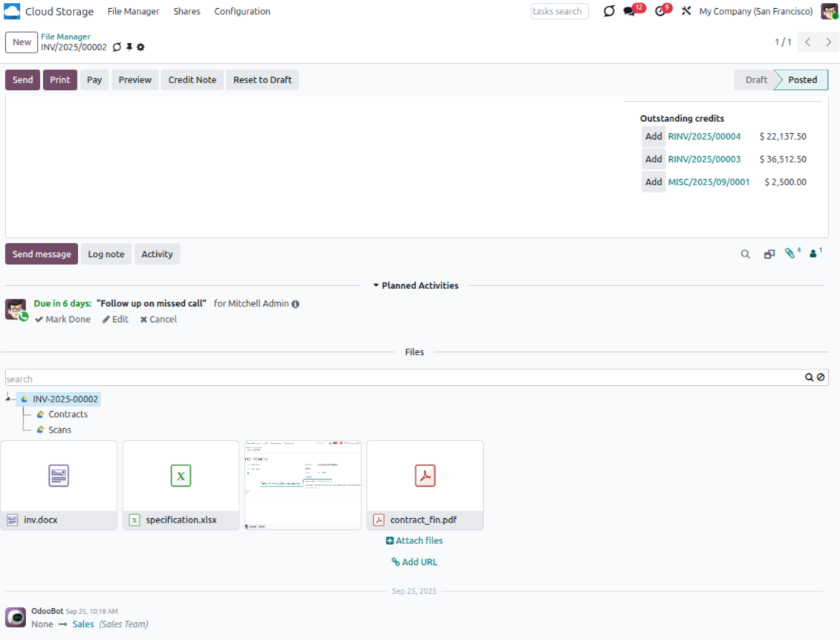This screenshot has width=840, height=640.
Task: Click the magnifier icon in files search
Action: (x=809, y=378)
